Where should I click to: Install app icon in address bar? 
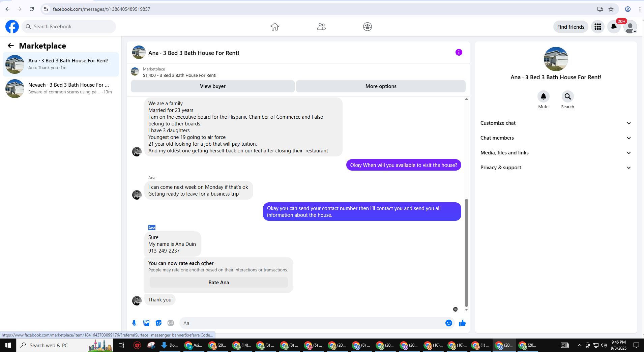[x=600, y=9]
